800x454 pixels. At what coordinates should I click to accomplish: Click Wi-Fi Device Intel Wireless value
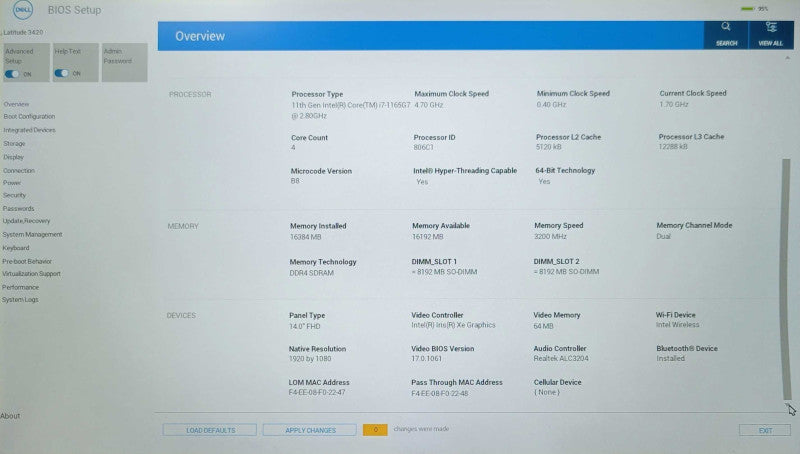click(678, 324)
